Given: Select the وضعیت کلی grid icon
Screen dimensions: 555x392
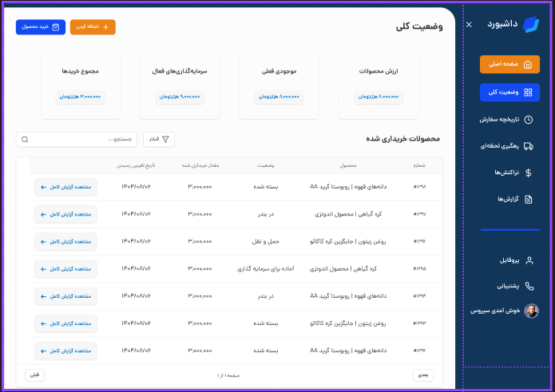Looking at the screenshot, I should click(x=528, y=93).
